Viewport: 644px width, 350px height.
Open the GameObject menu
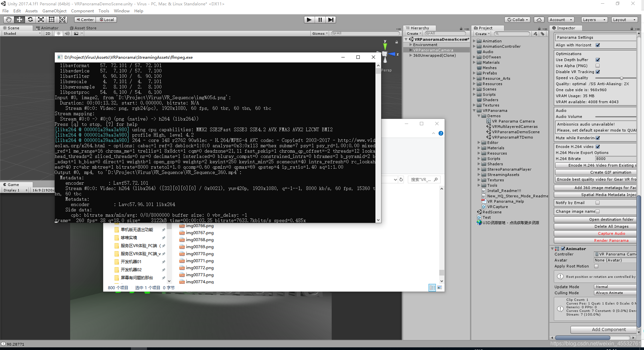click(54, 11)
